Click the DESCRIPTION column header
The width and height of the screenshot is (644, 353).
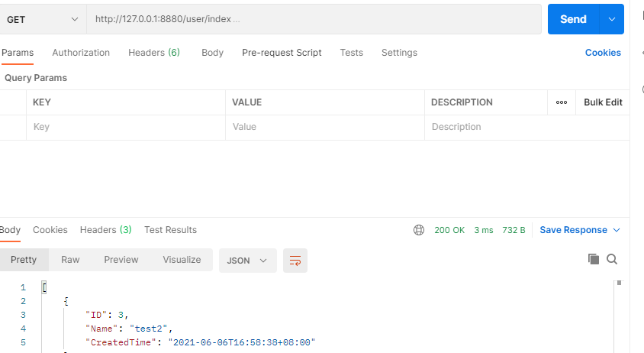point(462,102)
